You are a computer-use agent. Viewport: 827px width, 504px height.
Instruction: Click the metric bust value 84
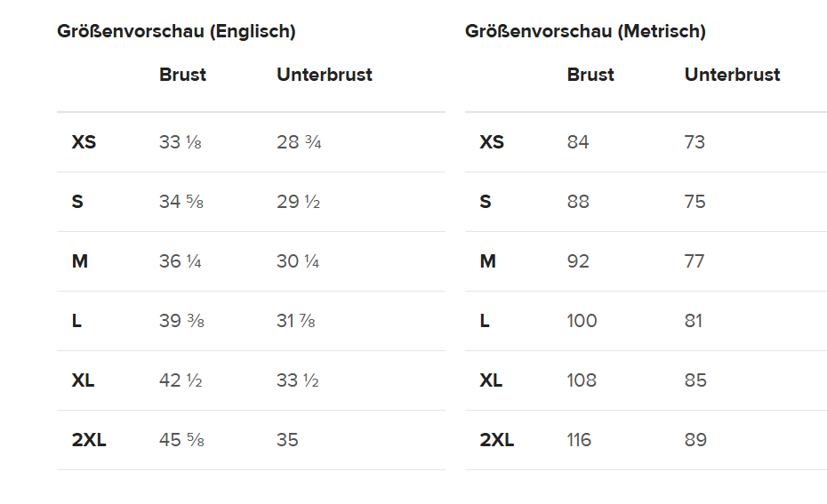[x=578, y=142]
